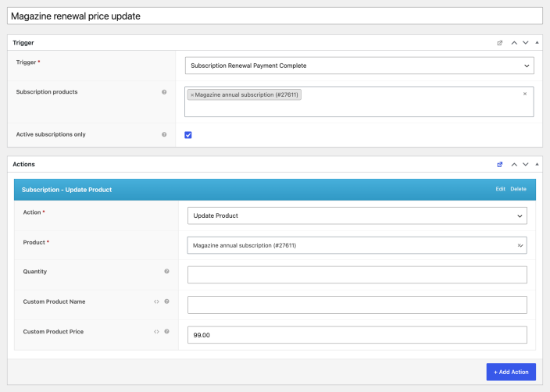This screenshot has height=392, width=550.
Task: Collapse the Trigger panel triangle
Action: tap(537, 43)
